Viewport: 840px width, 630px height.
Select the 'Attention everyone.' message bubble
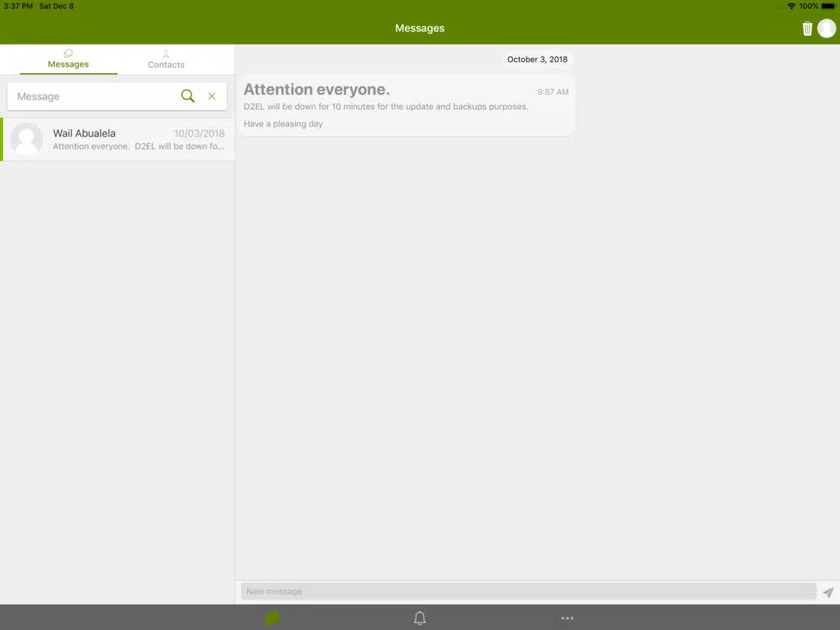pos(406,106)
